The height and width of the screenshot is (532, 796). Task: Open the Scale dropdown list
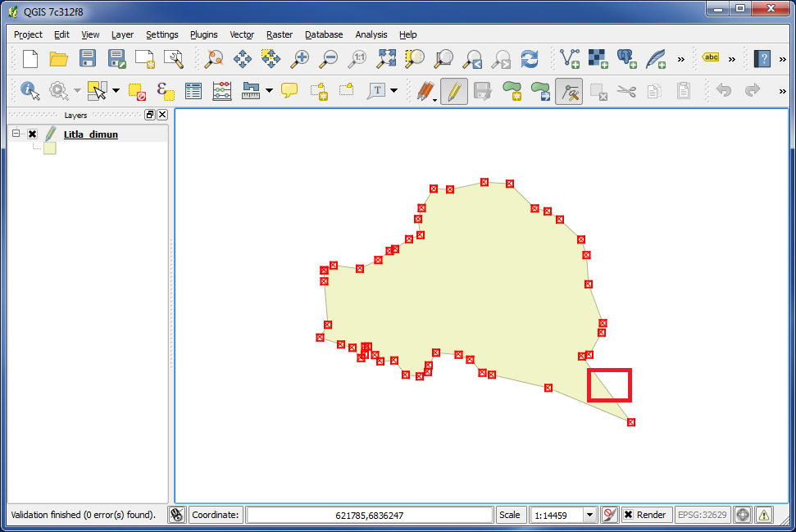coord(589,515)
